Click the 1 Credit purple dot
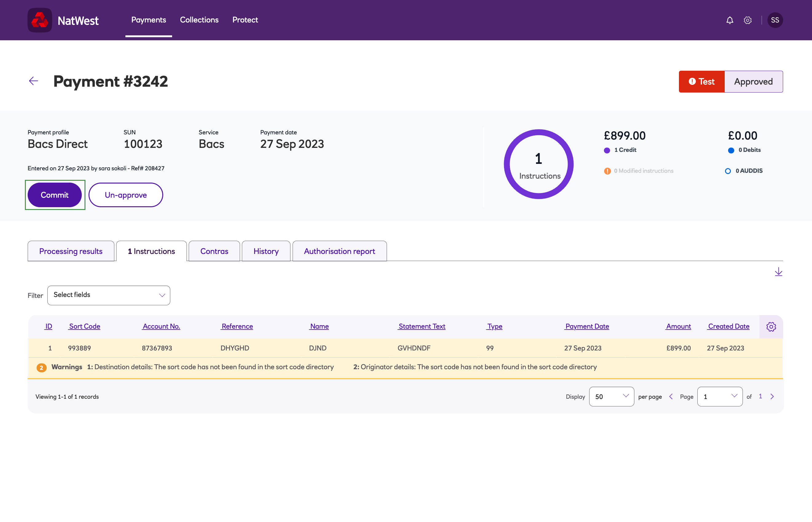 point(607,150)
